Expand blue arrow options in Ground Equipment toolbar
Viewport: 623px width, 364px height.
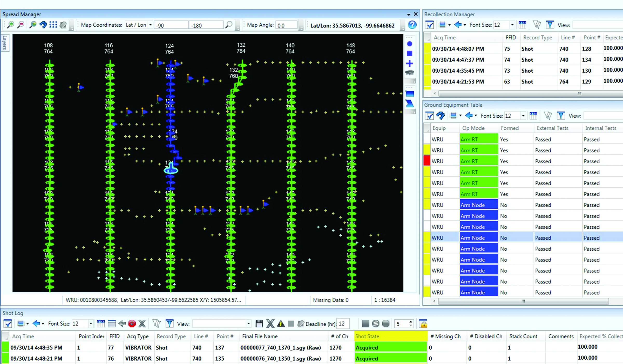476,116
